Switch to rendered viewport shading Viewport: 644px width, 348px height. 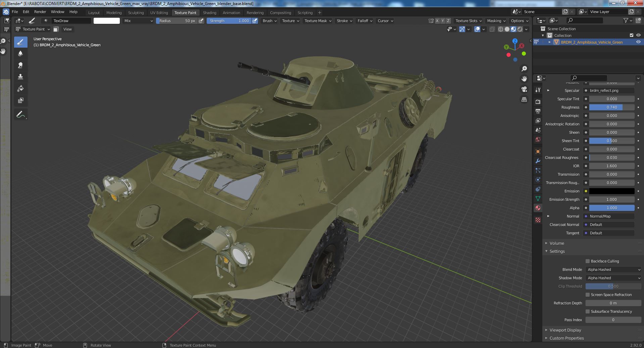coord(520,29)
